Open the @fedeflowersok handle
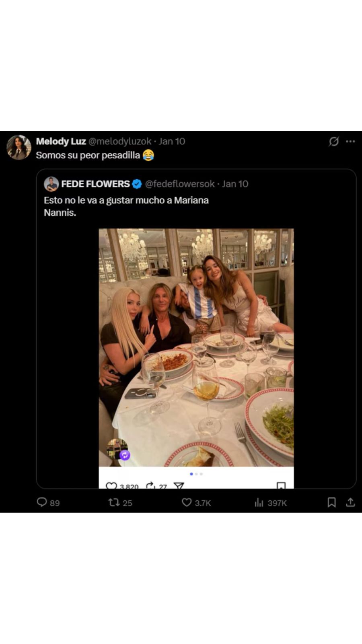Viewport: 362px width, 644px height. [179, 184]
